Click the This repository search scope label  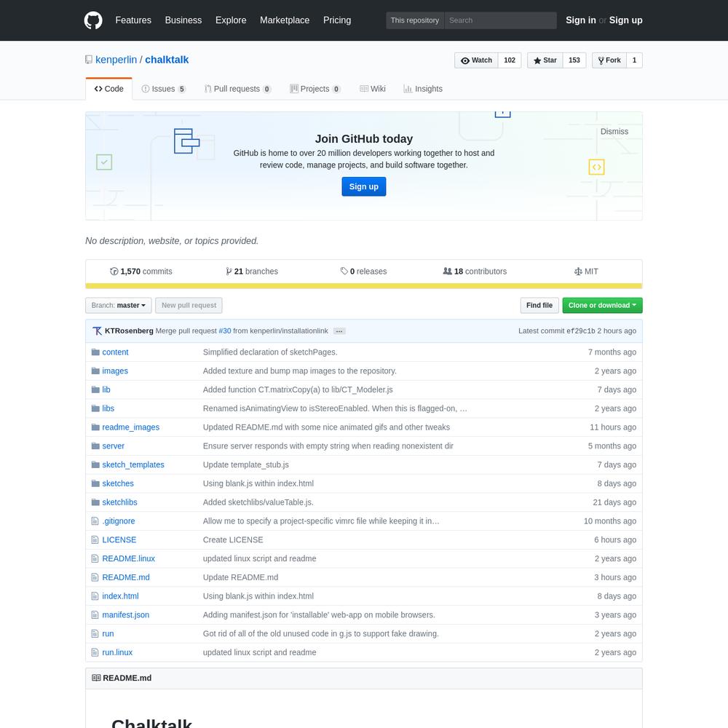415,20
